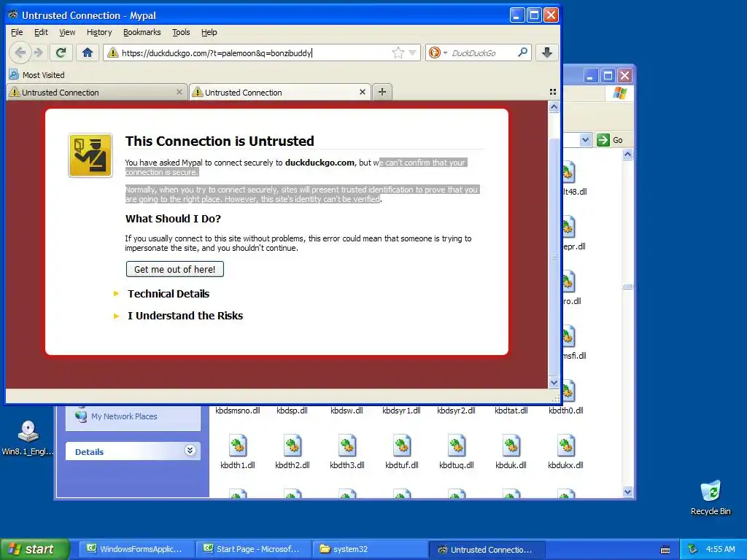Open the home page via house icon
This screenshot has height=560, width=747.
point(88,52)
